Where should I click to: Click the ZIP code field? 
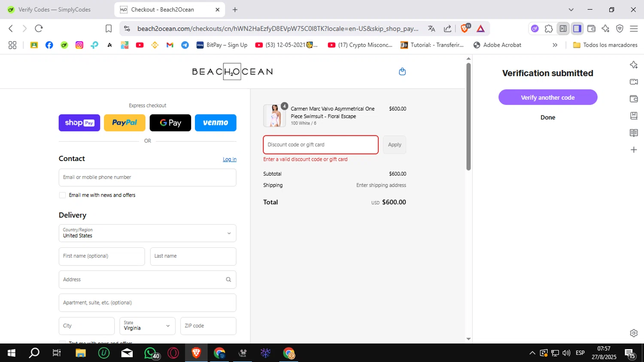208,326
